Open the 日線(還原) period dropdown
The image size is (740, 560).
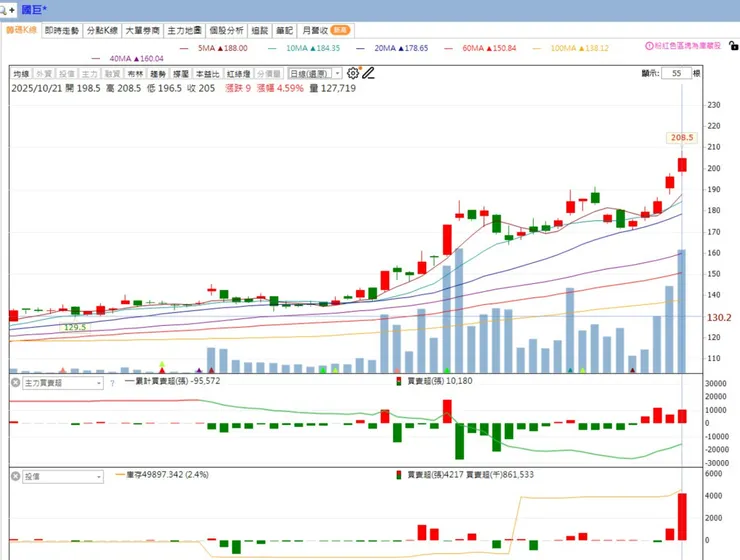[x=315, y=74]
